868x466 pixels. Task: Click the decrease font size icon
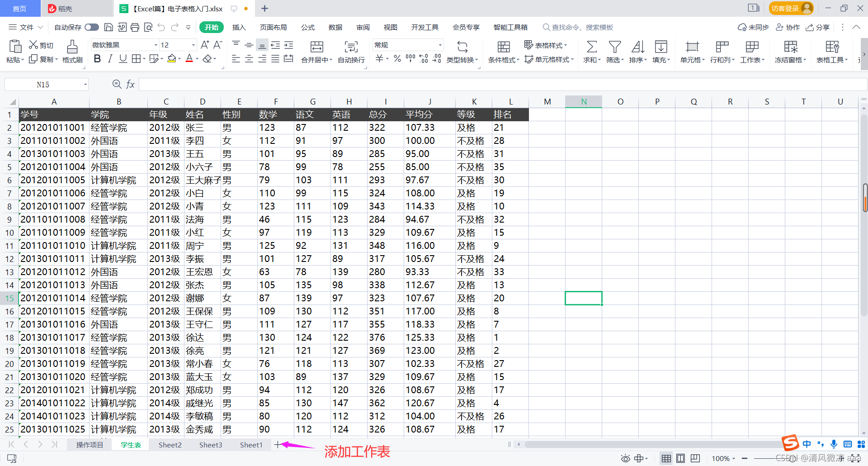click(217, 45)
